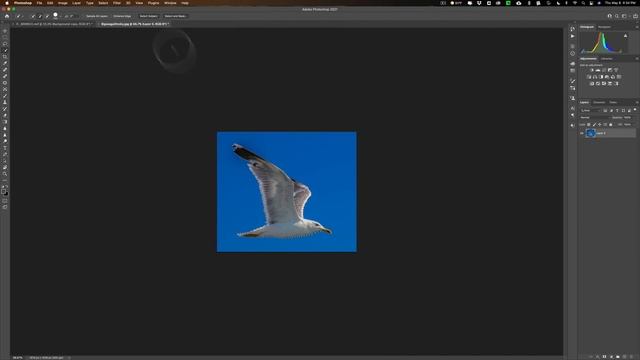The width and height of the screenshot is (640, 360).
Task: Open the Normal blend mode dropdown
Action: [595, 118]
